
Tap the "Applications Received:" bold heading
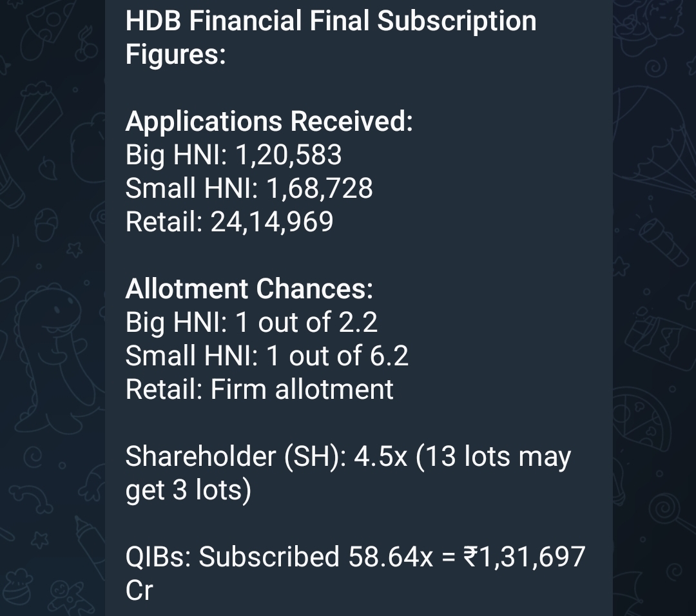coord(269,121)
